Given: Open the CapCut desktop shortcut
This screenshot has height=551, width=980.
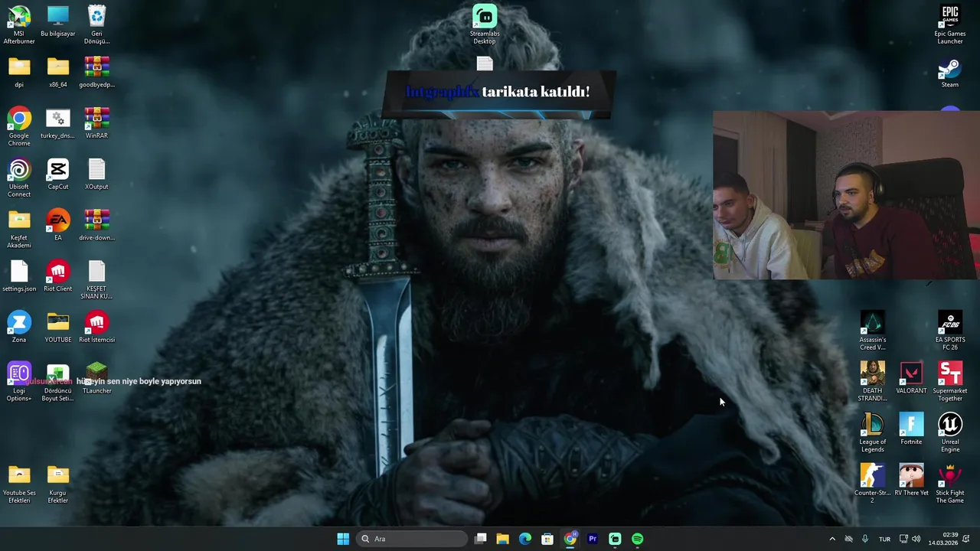Looking at the screenshot, I should pyautogui.click(x=58, y=174).
